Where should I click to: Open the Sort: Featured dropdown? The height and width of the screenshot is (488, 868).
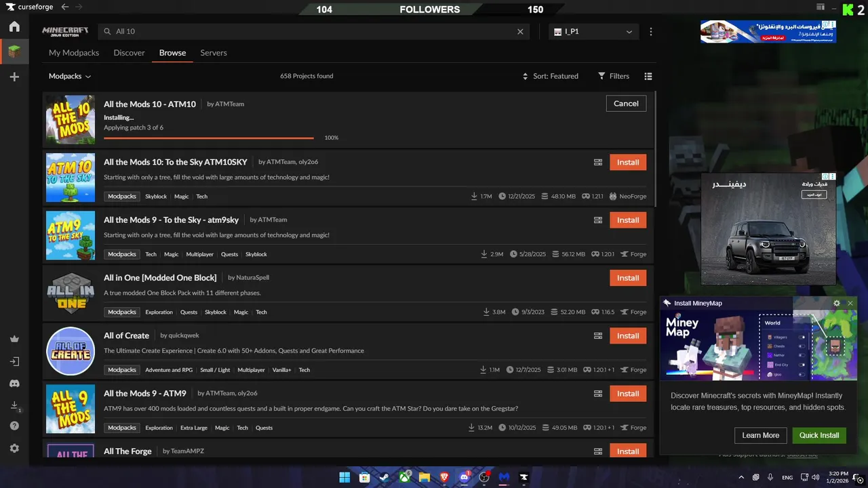tap(550, 77)
